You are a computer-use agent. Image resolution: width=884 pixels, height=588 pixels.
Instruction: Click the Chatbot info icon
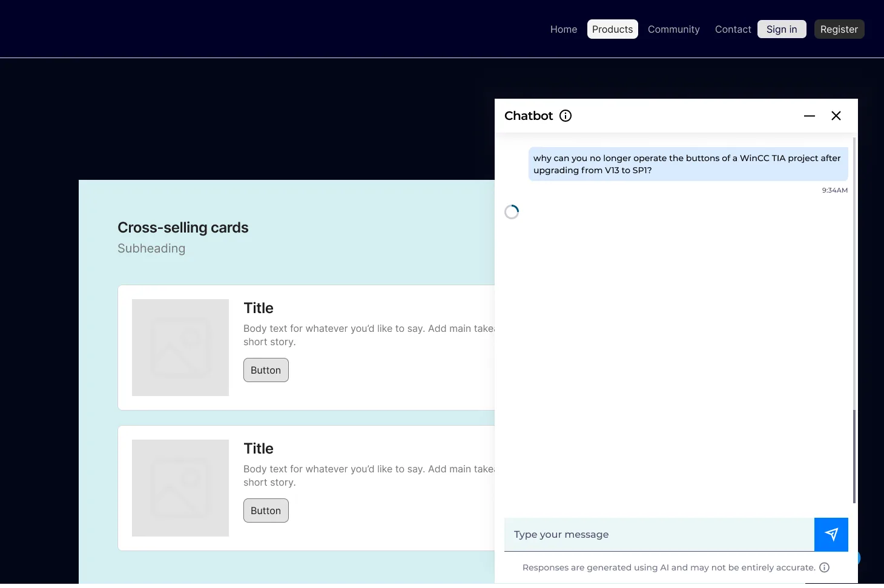click(x=566, y=116)
